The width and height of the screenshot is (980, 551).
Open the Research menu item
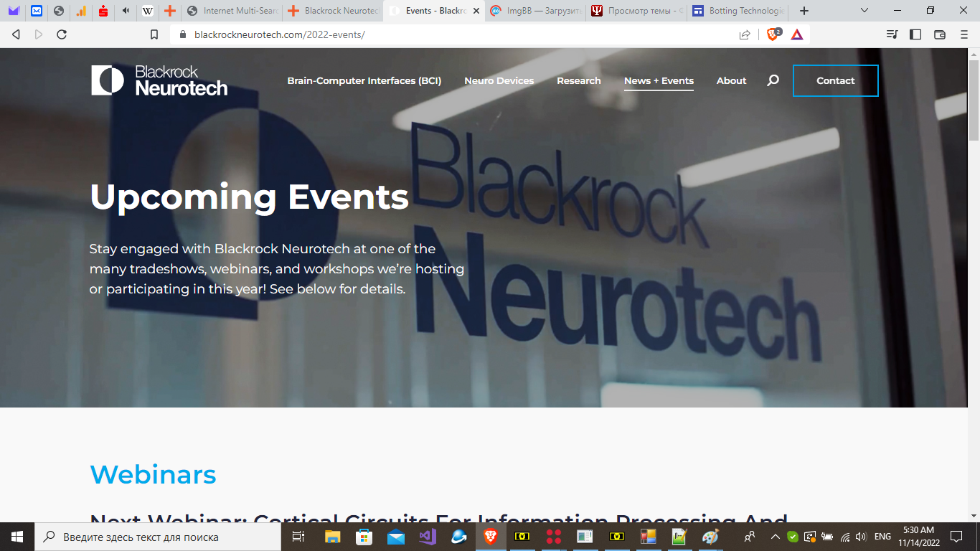579,80
